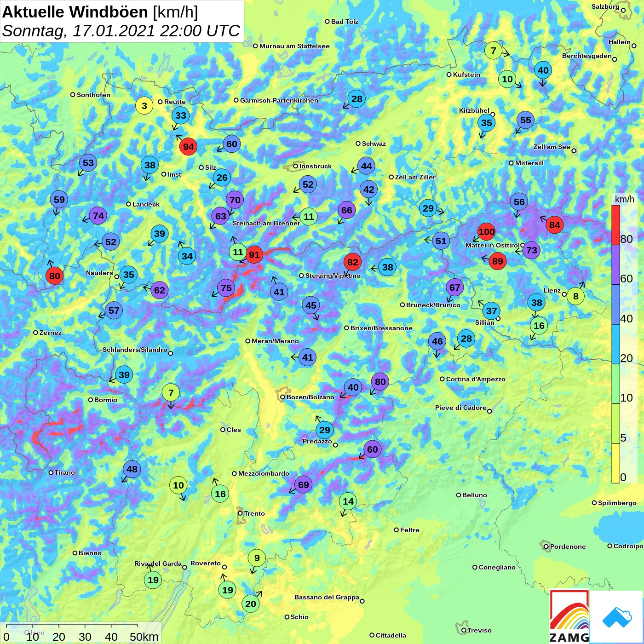Select the purple 70 gust marker
The width and height of the screenshot is (644, 644).
(235, 200)
